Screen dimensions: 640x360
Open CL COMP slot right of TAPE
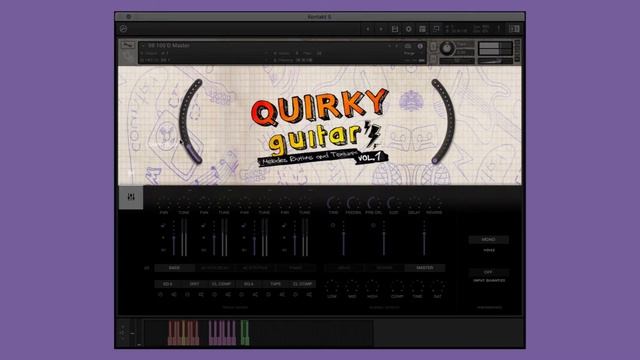pos(302,284)
